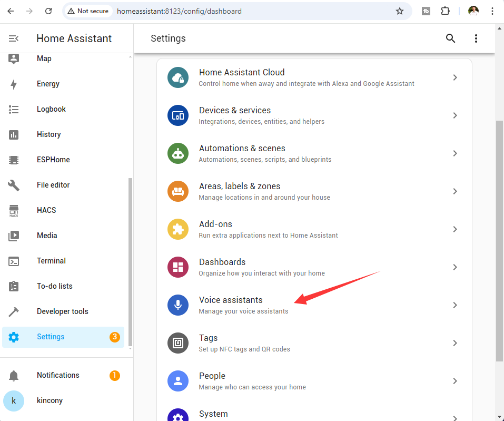The width and height of the screenshot is (504, 421).
Task: Open Add-ons settings entry
Action: tap(314, 229)
